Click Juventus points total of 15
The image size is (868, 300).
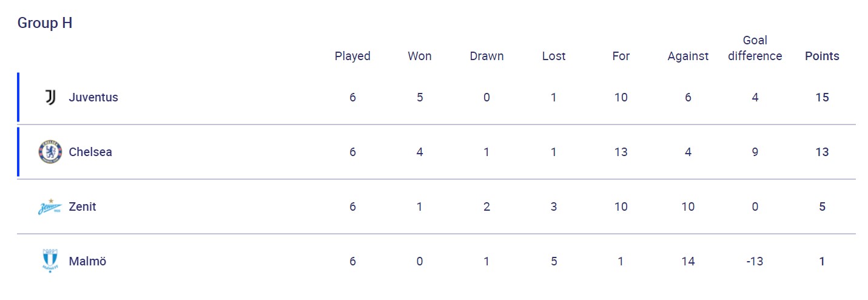tap(822, 97)
